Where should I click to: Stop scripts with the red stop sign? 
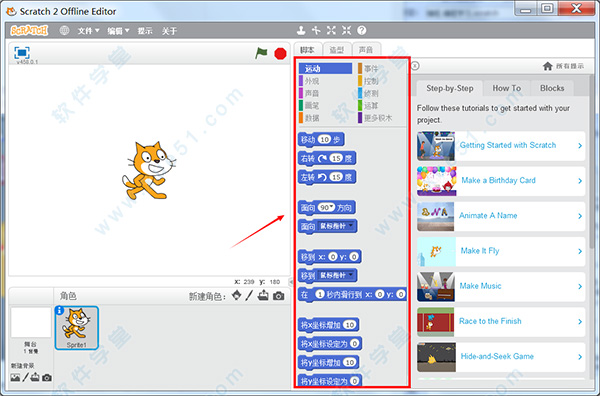[x=280, y=54]
